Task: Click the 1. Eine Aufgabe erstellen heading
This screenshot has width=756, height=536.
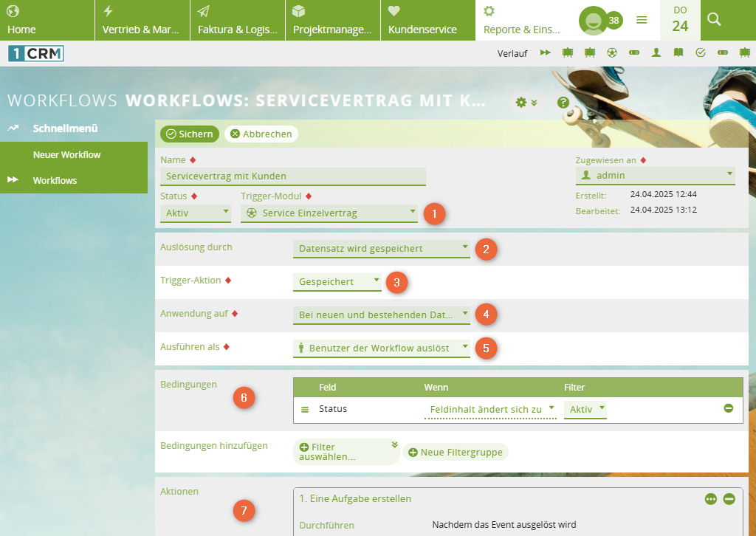Action: [x=355, y=499]
